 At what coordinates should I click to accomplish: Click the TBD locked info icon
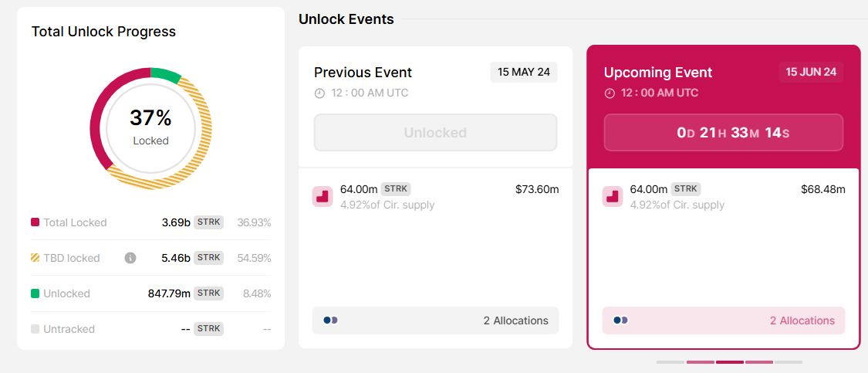pyautogui.click(x=130, y=258)
